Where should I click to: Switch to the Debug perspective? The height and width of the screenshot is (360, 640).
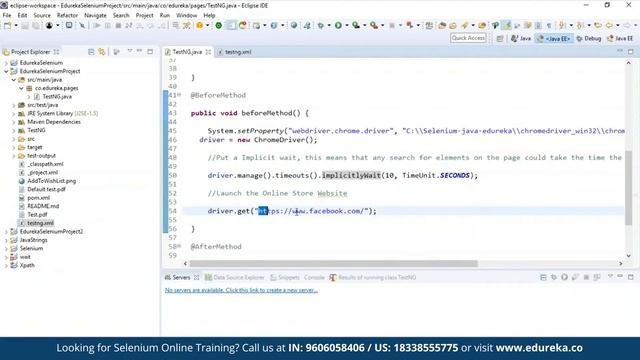[589, 38]
